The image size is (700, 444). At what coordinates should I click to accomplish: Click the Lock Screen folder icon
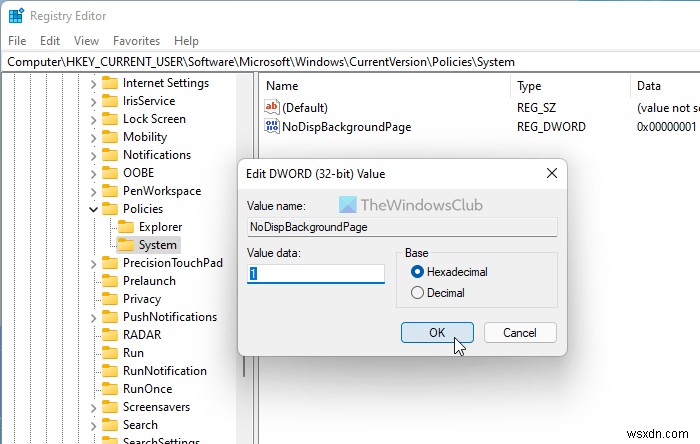pyautogui.click(x=110, y=119)
